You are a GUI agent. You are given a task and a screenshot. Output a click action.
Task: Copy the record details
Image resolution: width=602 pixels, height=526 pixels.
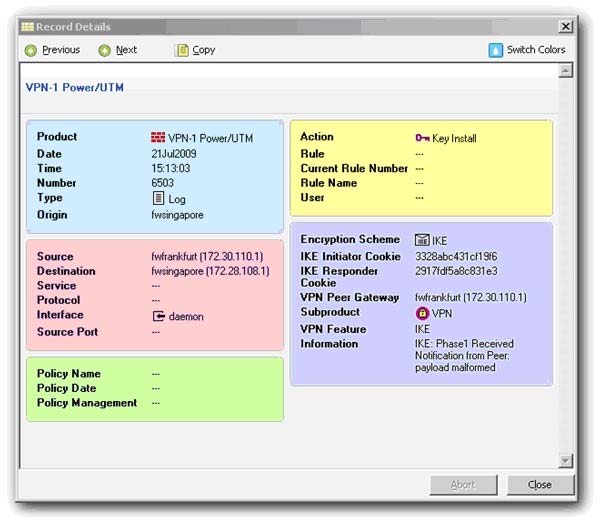[x=195, y=50]
